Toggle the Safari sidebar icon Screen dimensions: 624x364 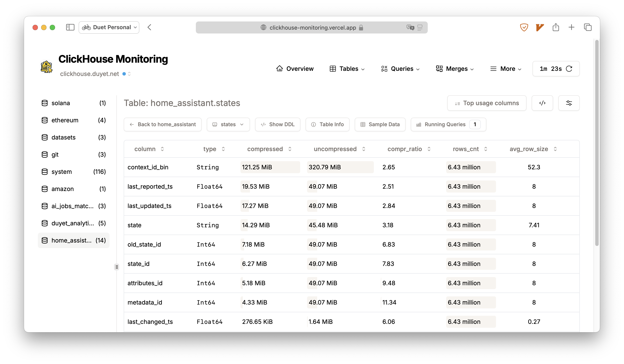(70, 27)
